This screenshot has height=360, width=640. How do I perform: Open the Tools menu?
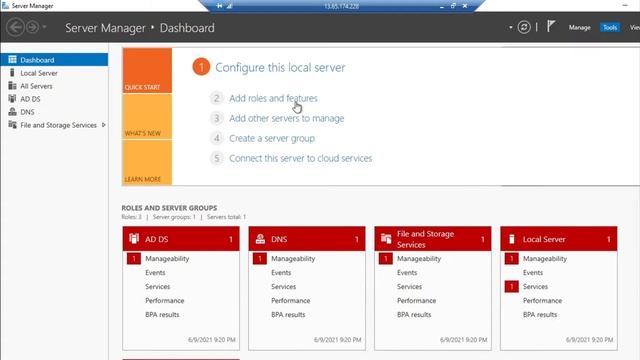click(x=610, y=27)
